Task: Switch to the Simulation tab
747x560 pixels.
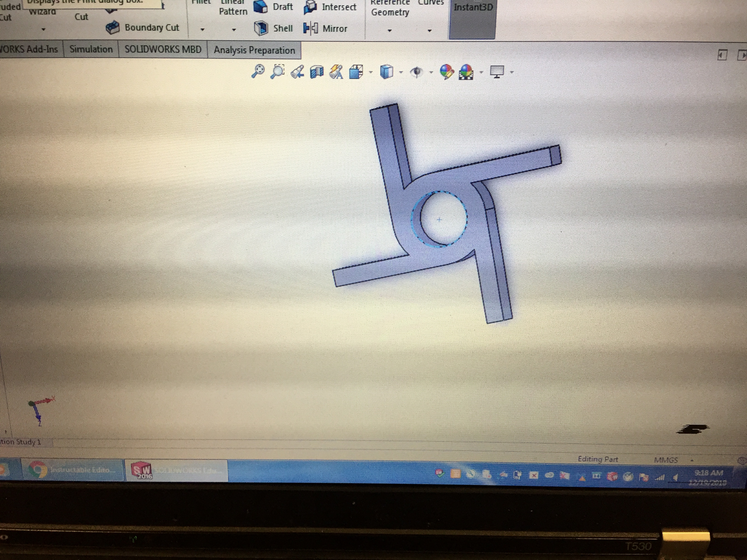Action: point(91,49)
